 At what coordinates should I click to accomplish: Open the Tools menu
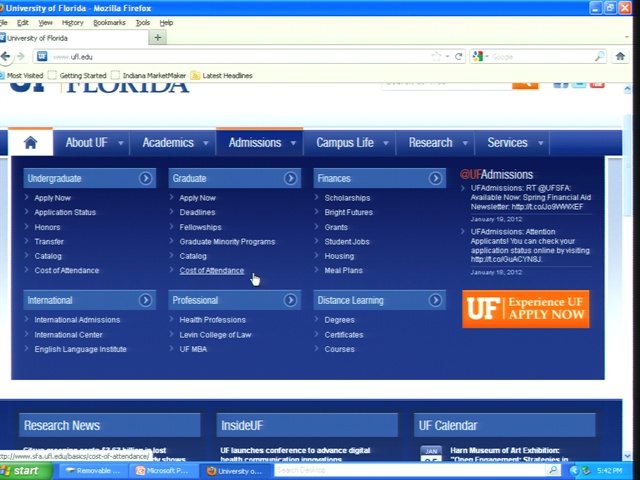[143, 23]
